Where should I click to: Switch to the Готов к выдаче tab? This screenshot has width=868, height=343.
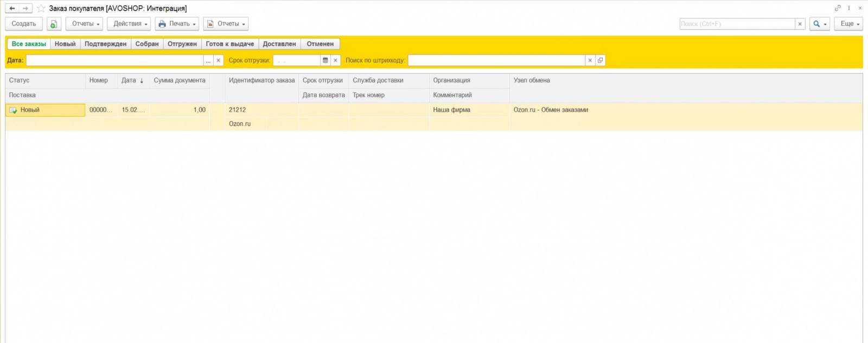click(230, 44)
